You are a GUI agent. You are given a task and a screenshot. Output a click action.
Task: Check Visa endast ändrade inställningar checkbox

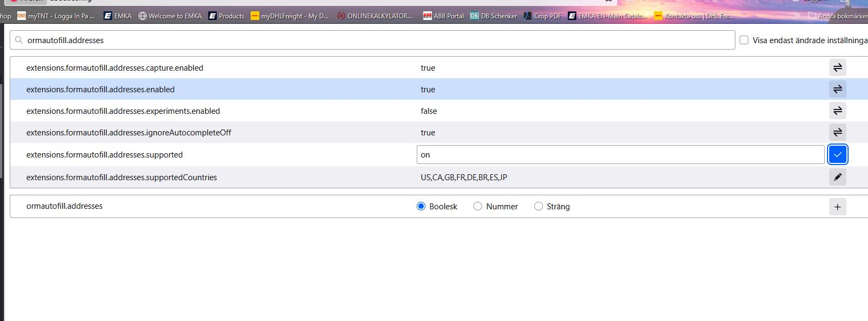[x=744, y=40]
